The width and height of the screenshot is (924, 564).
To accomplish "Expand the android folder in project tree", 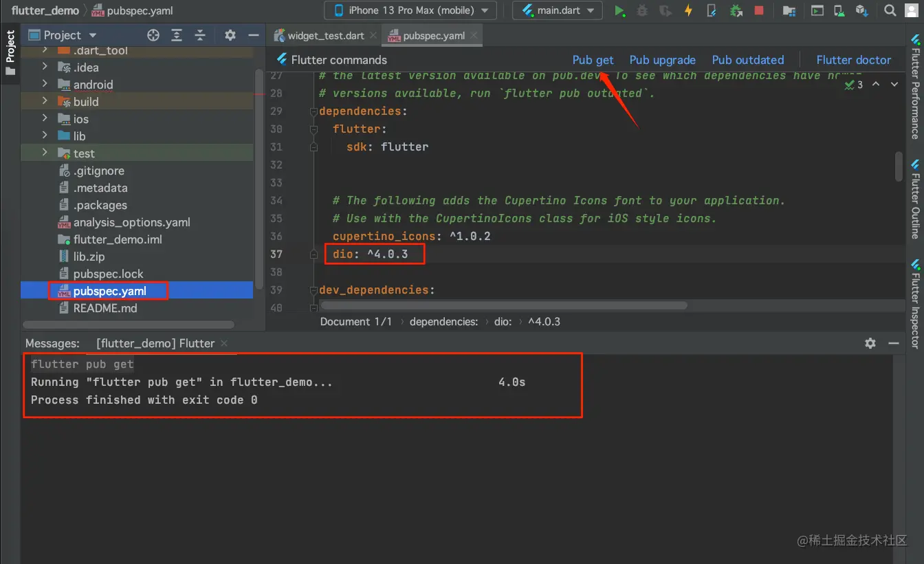I will [x=45, y=85].
